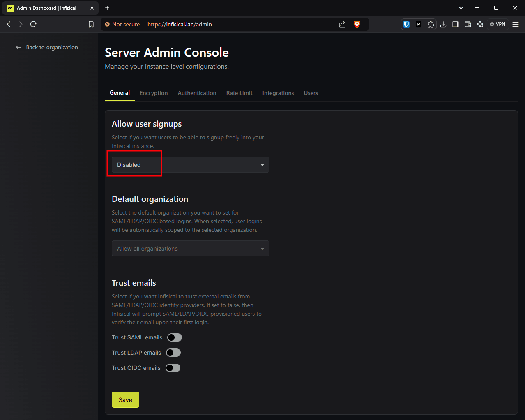Save the admin console settings
This screenshot has width=525, height=420.
pos(125,399)
